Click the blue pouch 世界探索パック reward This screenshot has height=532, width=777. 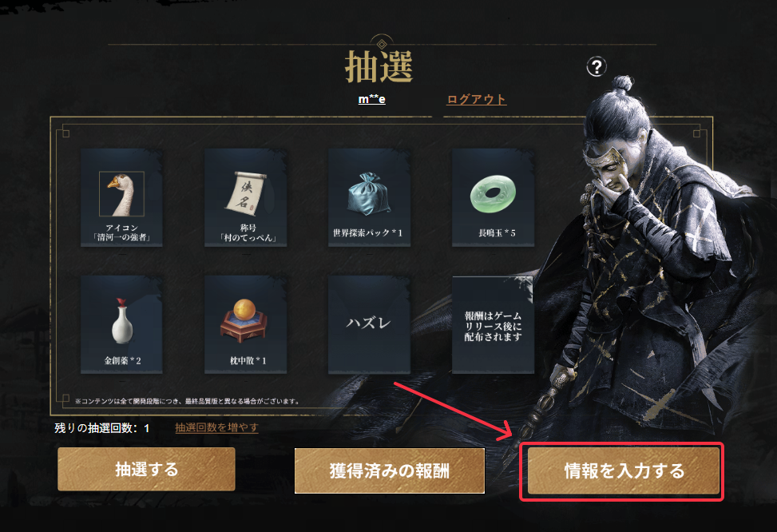[369, 197]
